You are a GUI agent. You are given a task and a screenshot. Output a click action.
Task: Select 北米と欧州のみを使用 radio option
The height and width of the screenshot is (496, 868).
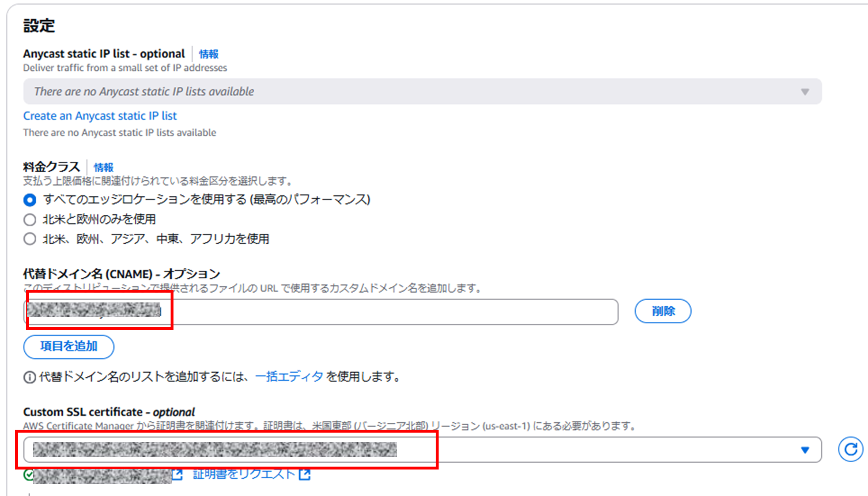[x=30, y=219]
